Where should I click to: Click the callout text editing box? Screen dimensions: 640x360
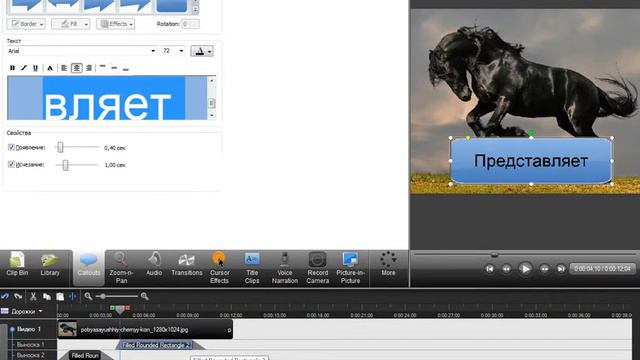[x=107, y=98]
